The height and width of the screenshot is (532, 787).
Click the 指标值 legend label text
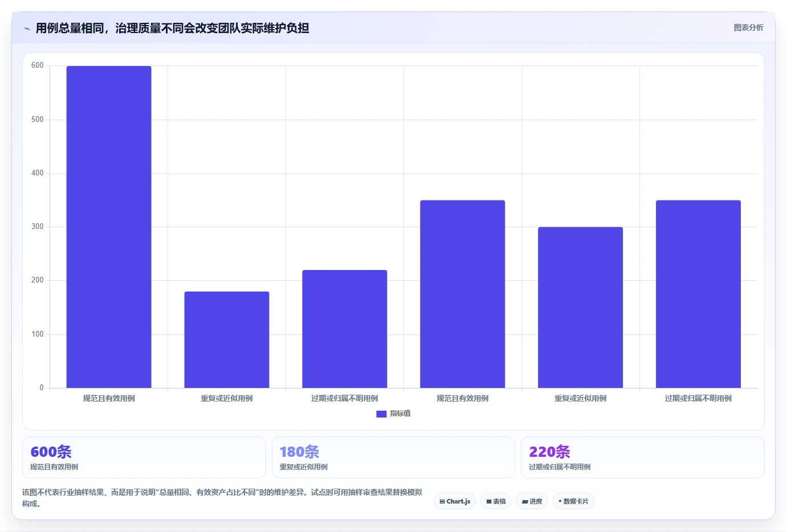point(400,414)
